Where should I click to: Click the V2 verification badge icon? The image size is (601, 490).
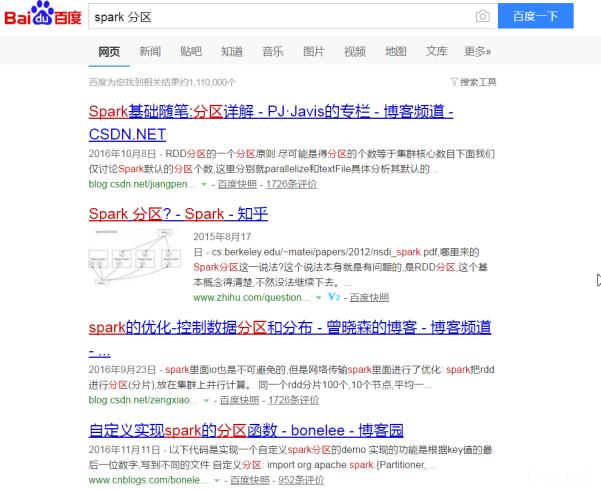coord(334,297)
